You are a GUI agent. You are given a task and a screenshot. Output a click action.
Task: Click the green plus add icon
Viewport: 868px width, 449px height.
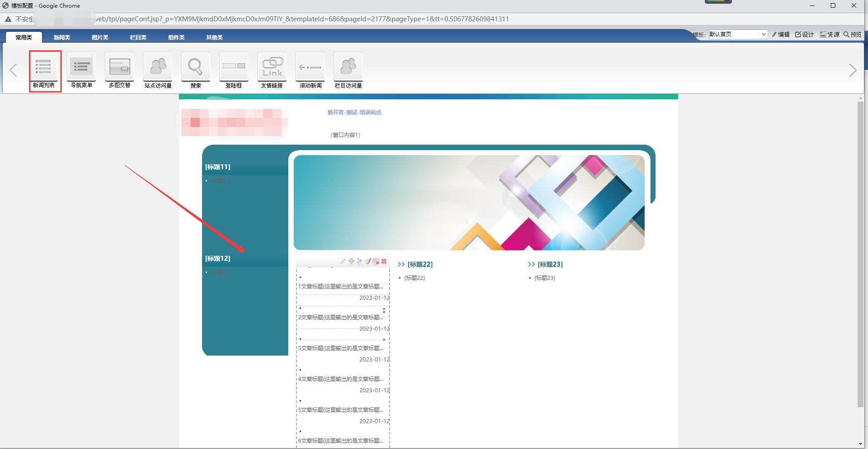click(x=351, y=261)
